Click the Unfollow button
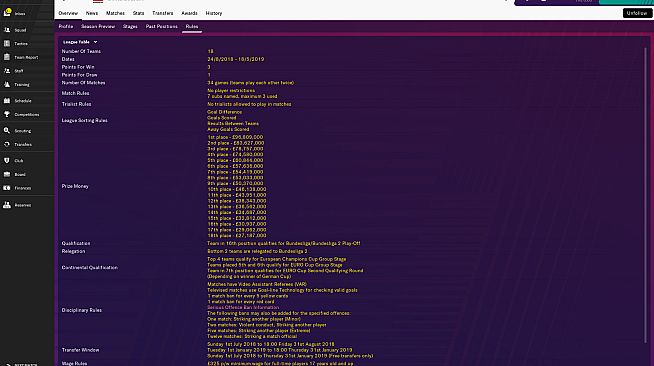The height and width of the screenshot is (366, 654). click(637, 13)
